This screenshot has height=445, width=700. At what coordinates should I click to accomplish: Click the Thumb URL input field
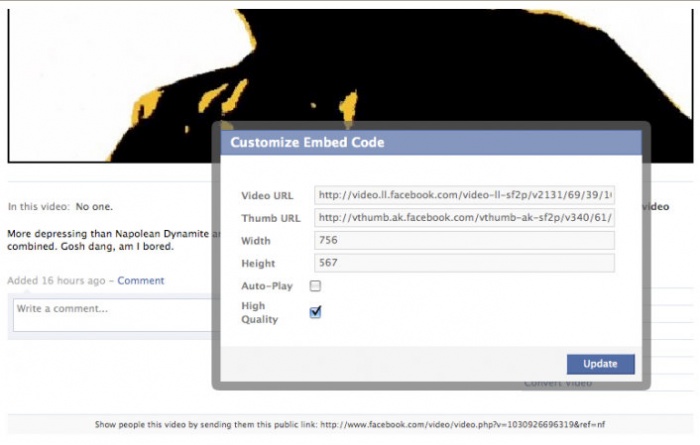tap(464, 218)
